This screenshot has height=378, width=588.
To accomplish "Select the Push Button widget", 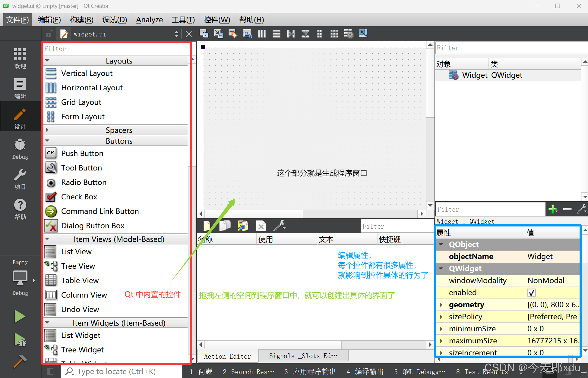I will click(x=82, y=153).
